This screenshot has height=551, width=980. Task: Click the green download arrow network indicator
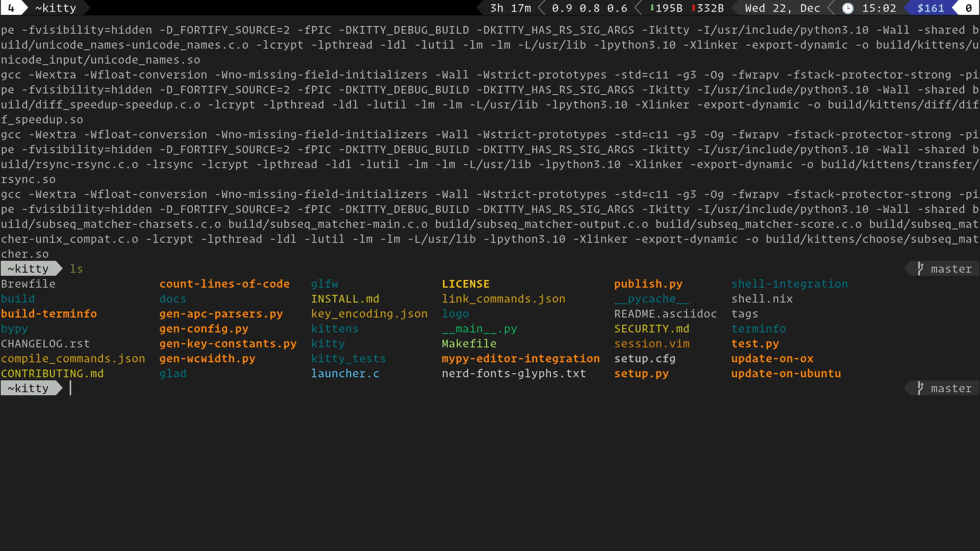tap(652, 8)
